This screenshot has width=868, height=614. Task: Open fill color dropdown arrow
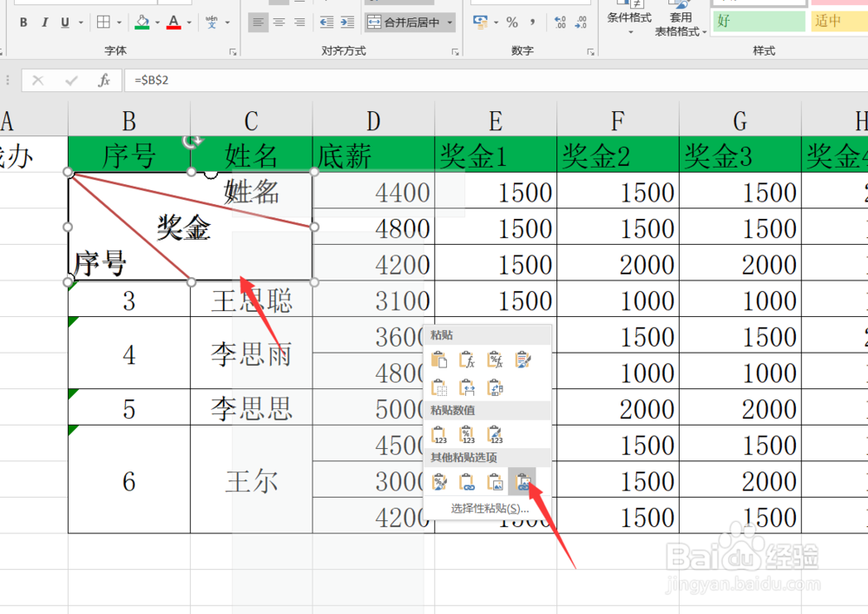(x=157, y=23)
